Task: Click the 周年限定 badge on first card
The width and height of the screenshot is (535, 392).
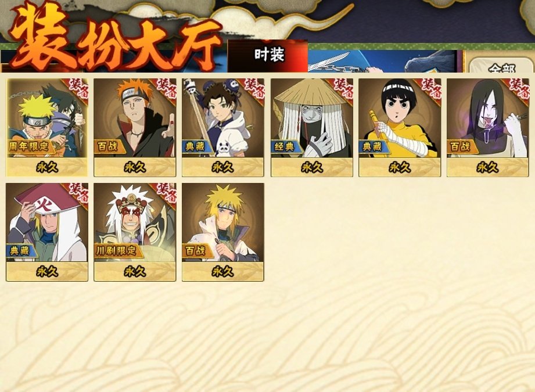Action: [30, 146]
